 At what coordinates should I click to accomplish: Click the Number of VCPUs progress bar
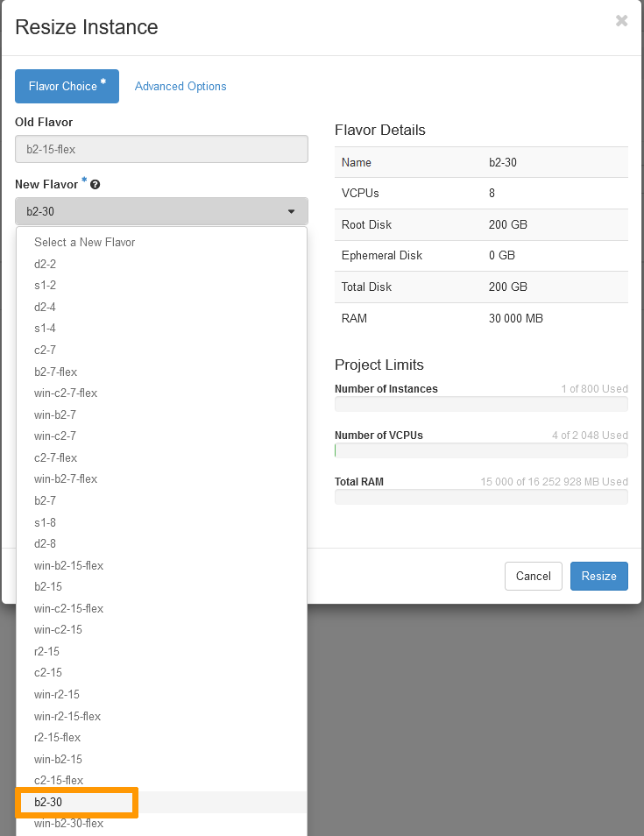[x=481, y=450]
